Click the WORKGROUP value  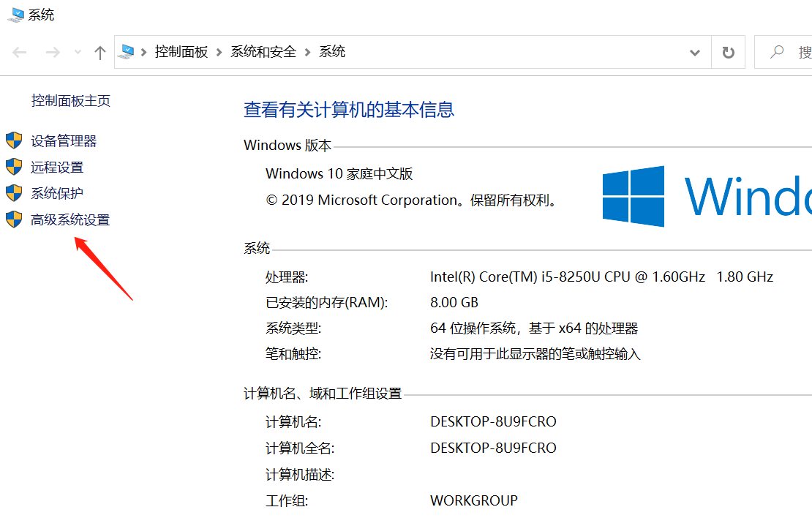pos(474,500)
